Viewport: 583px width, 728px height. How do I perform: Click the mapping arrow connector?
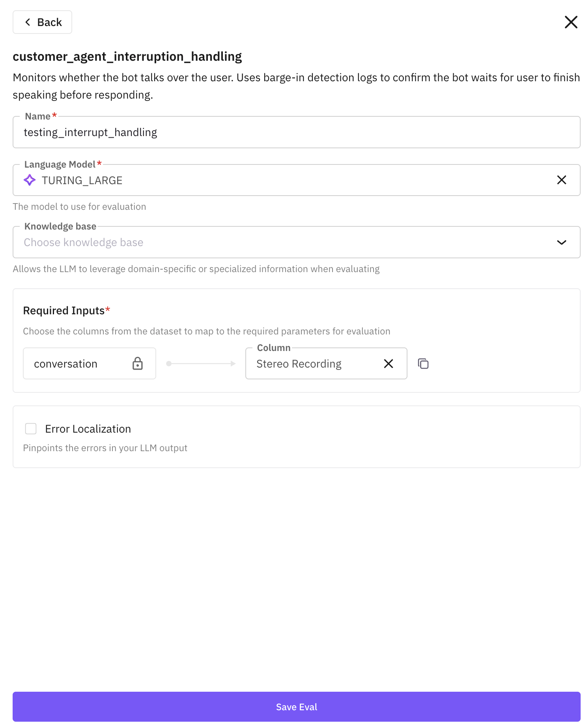pyautogui.click(x=201, y=364)
